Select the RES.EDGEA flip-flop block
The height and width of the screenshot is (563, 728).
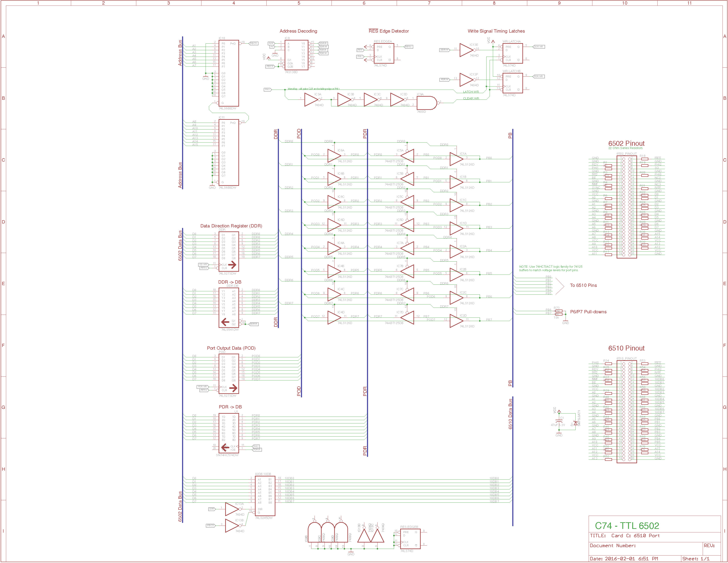pos(384,53)
